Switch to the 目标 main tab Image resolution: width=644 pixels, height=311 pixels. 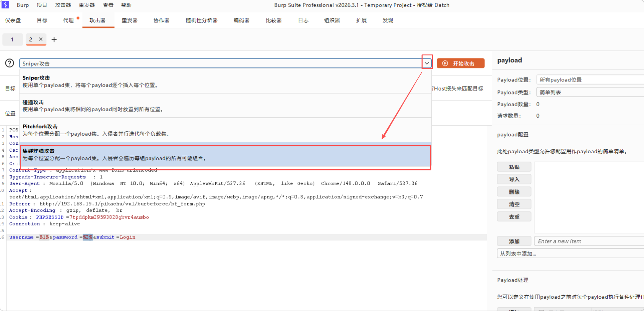(x=42, y=20)
